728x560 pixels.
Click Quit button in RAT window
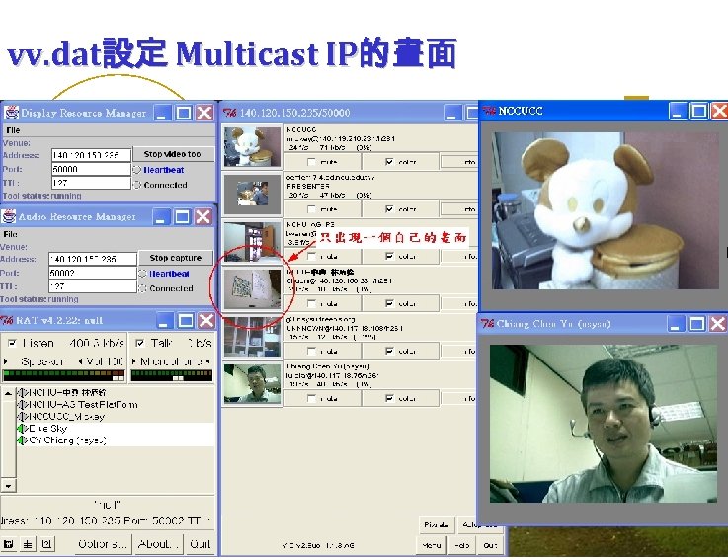tap(201, 544)
